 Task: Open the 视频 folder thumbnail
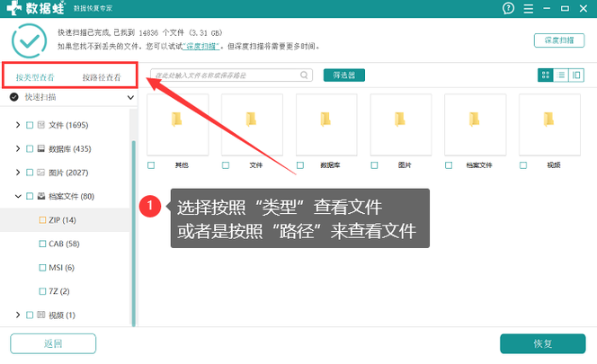coord(549,125)
